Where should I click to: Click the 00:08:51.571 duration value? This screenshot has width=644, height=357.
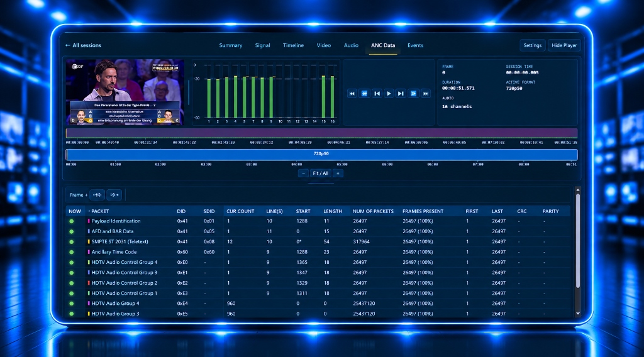coord(458,88)
